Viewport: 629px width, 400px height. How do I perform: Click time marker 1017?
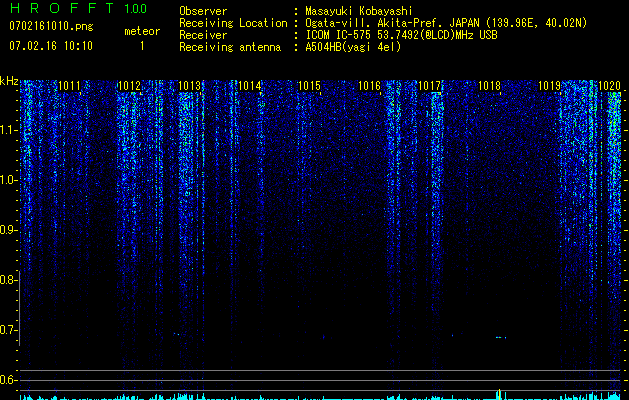(x=429, y=85)
